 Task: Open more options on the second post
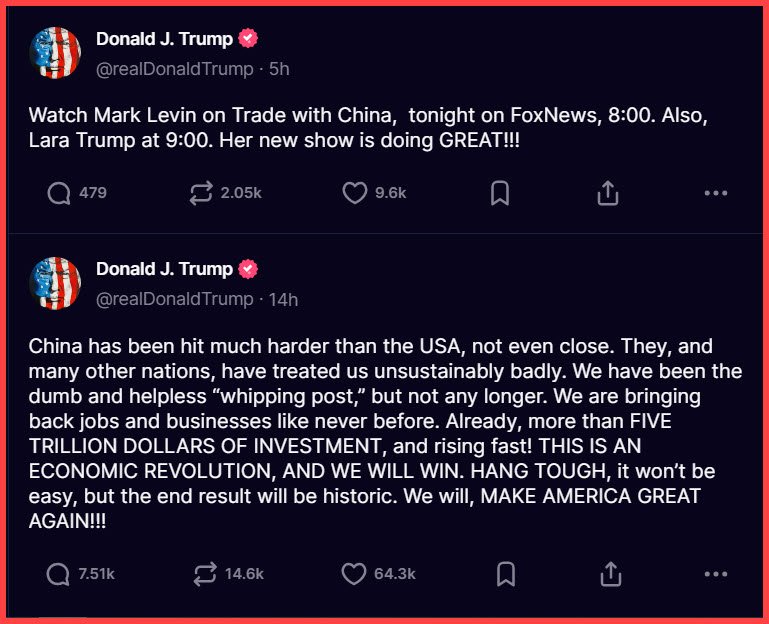(x=715, y=573)
